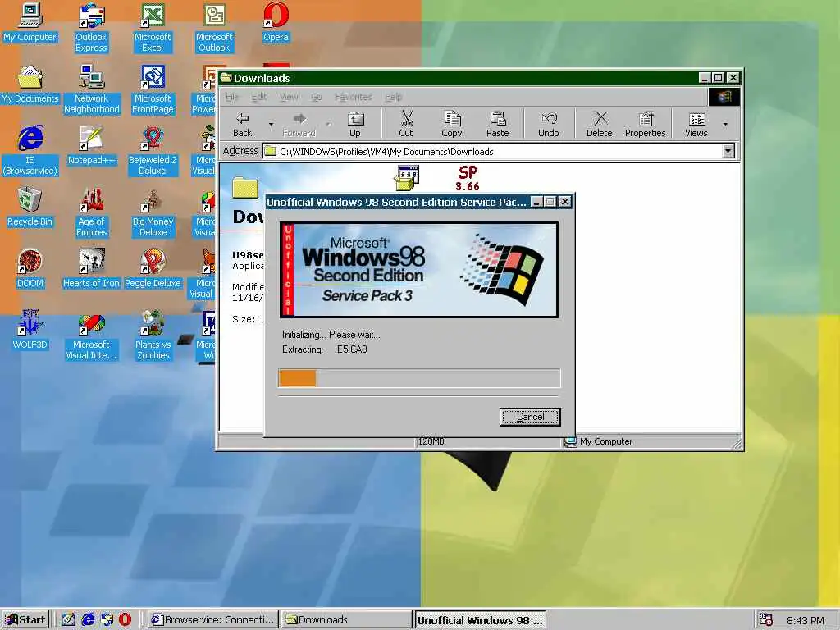Open the Hearts of Iron desktop shortcut
840x630 pixels.
91,269
